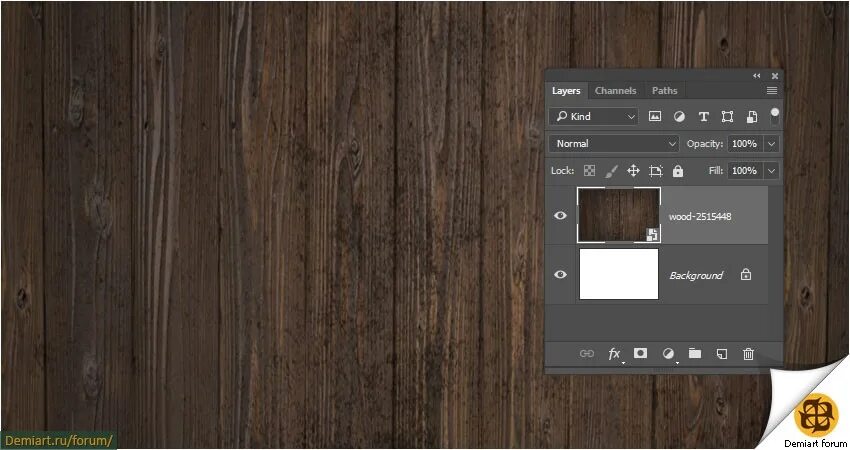Expand the Fill slider dropdown arrow
Viewport: 850px width, 450px height.
[771, 171]
